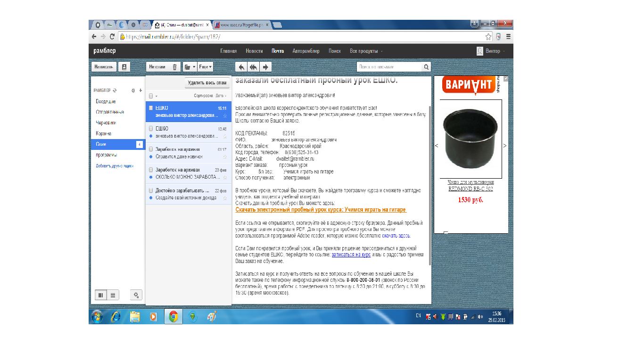644x362 pixels.
Task: Open the contacts address book icon
Action: point(124,67)
